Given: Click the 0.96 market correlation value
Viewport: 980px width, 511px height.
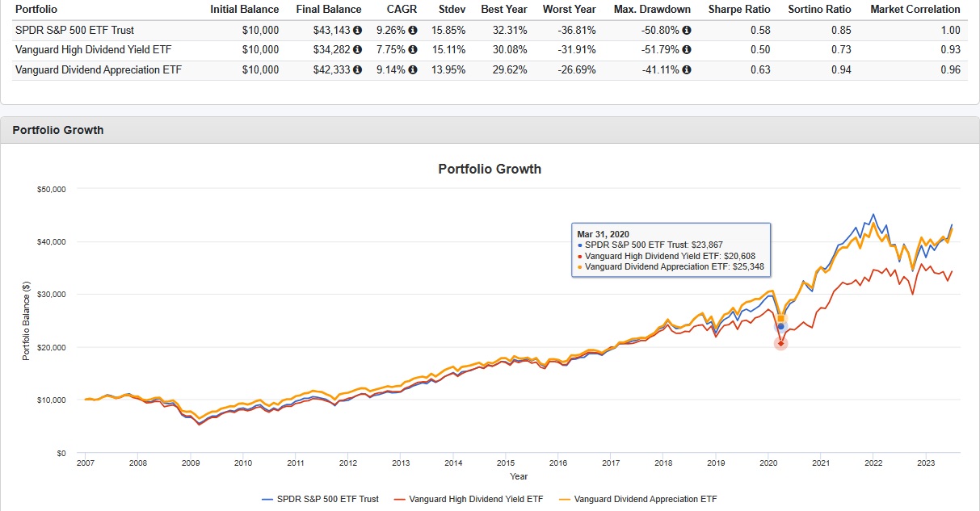Looking at the screenshot, I should 950,70.
